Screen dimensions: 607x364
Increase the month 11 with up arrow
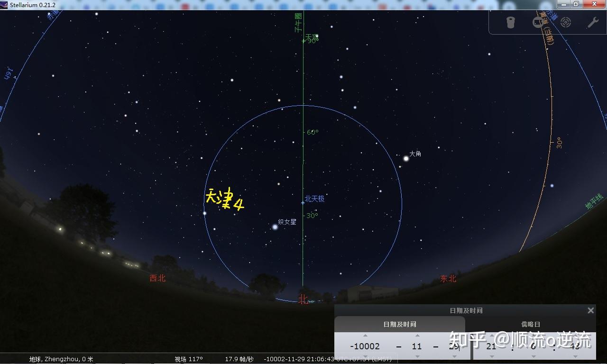tap(417, 336)
